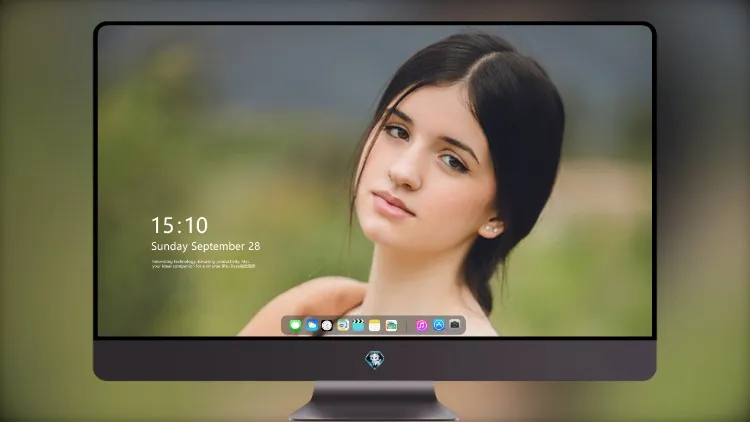Viewport: 750px width, 422px height.
Task: Open the yellow Notes app in dock
Action: (x=375, y=325)
